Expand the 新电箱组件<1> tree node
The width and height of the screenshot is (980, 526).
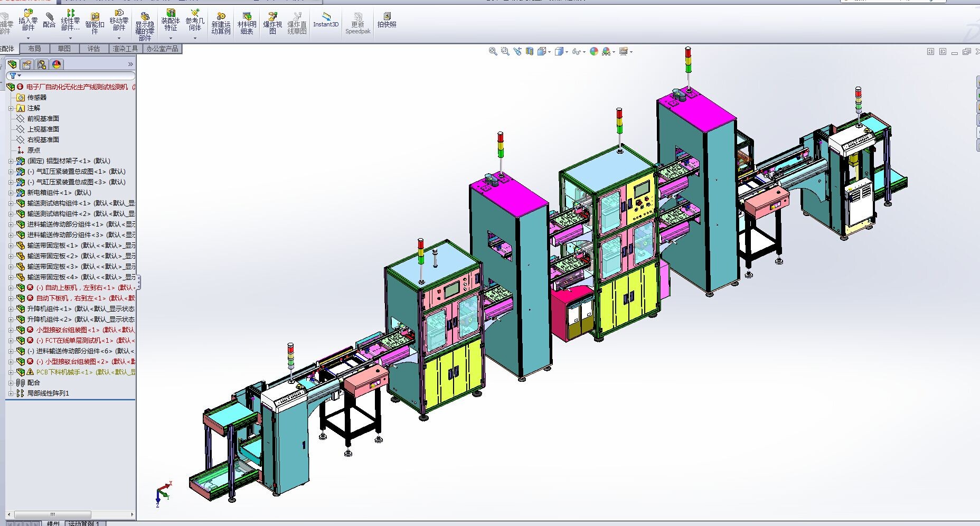click(x=11, y=193)
